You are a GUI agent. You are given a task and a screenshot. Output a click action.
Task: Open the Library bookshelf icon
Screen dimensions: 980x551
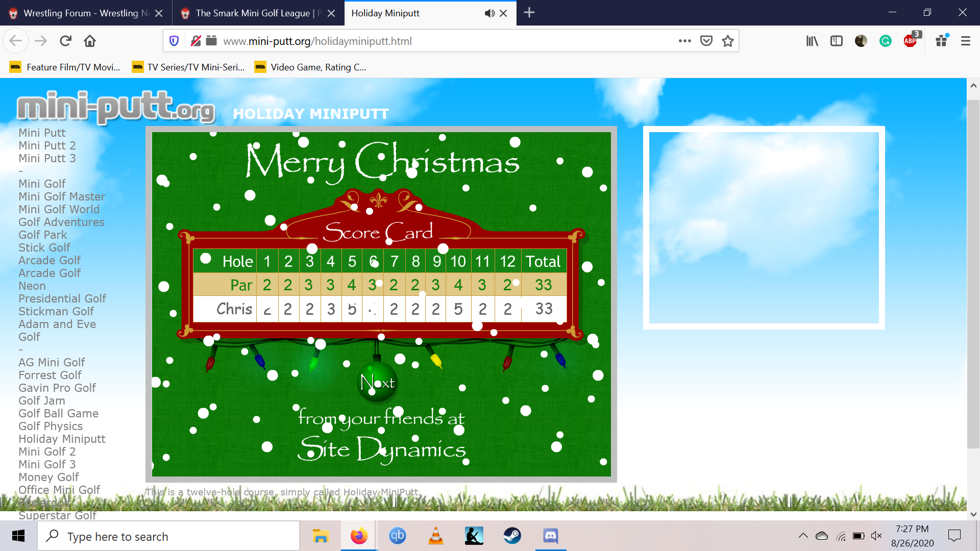(812, 41)
